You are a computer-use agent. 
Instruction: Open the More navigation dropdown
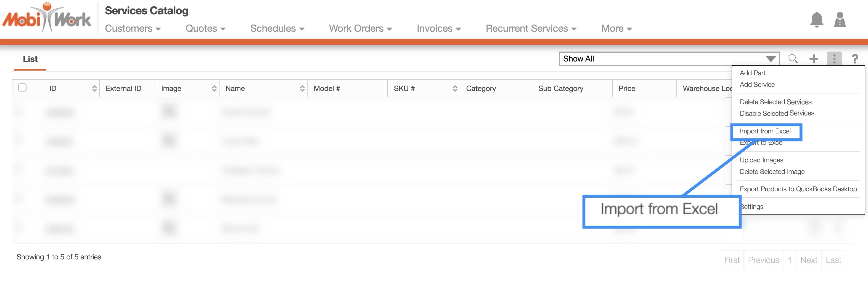click(616, 29)
